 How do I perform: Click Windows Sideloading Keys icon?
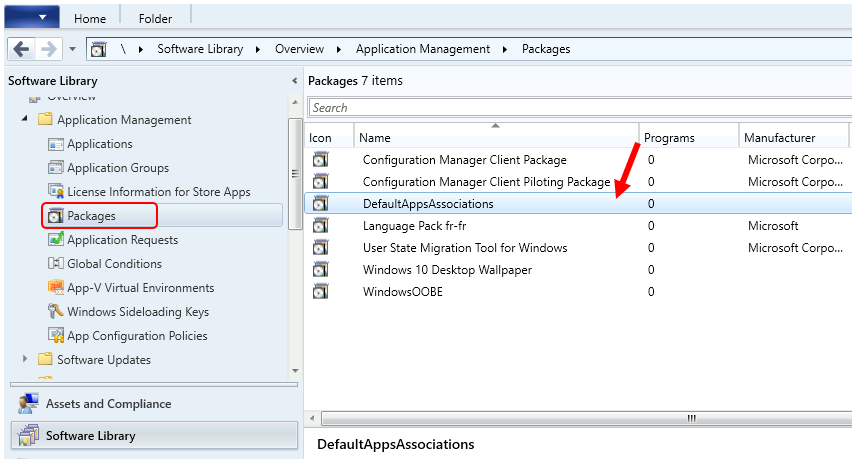click(x=55, y=311)
